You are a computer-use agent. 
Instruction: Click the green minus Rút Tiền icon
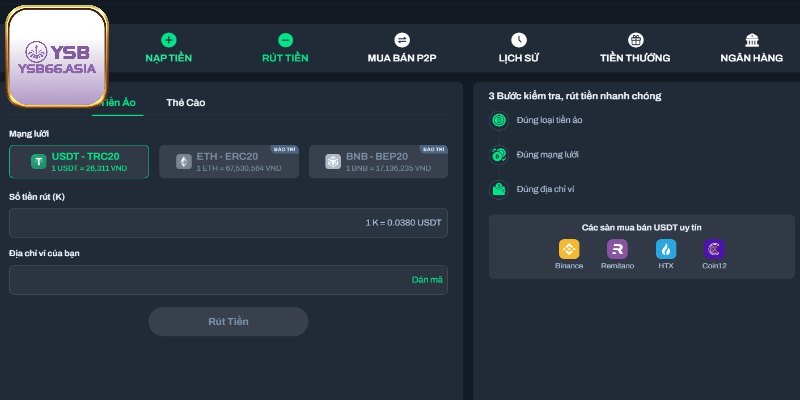point(285,40)
